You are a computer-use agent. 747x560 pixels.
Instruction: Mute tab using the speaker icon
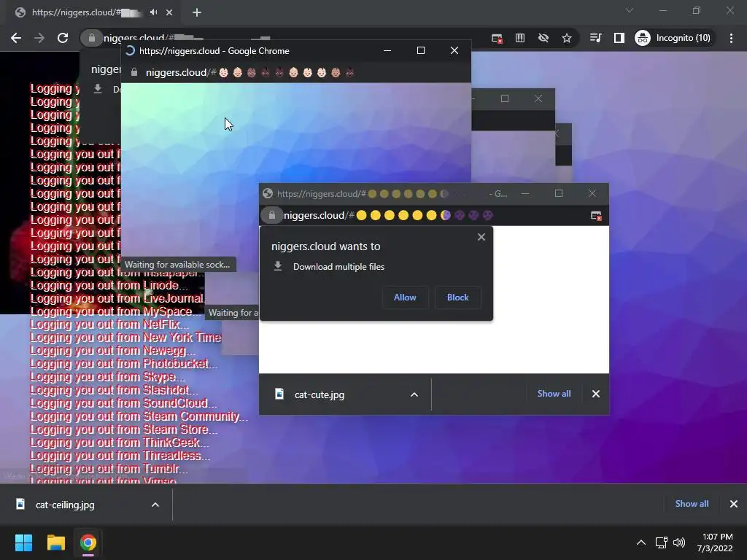[x=153, y=12]
